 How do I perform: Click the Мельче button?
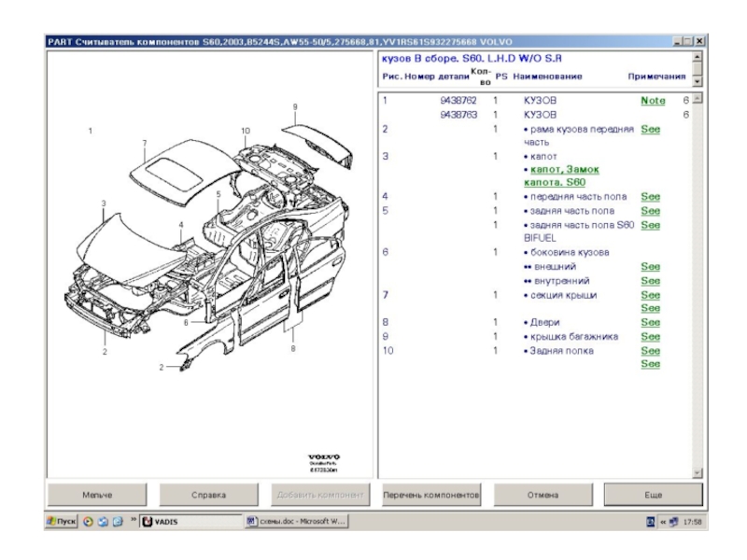click(97, 495)
